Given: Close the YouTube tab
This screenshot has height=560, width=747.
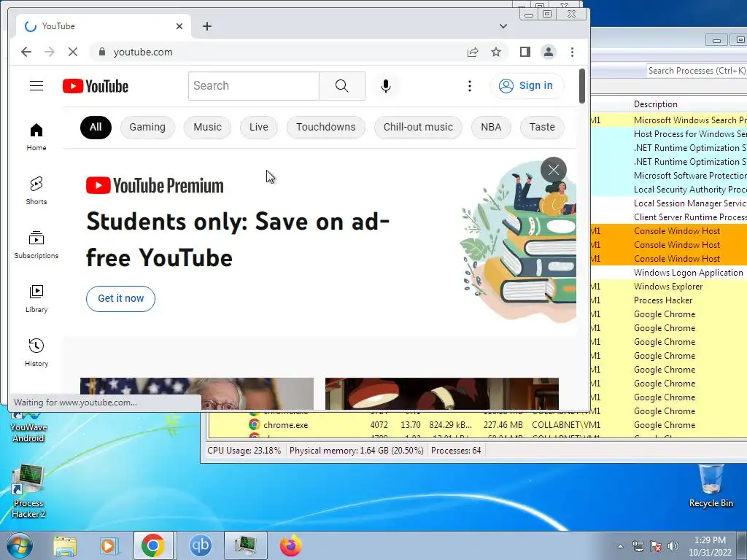Looking at the screenshot, I should pos(179,26).
